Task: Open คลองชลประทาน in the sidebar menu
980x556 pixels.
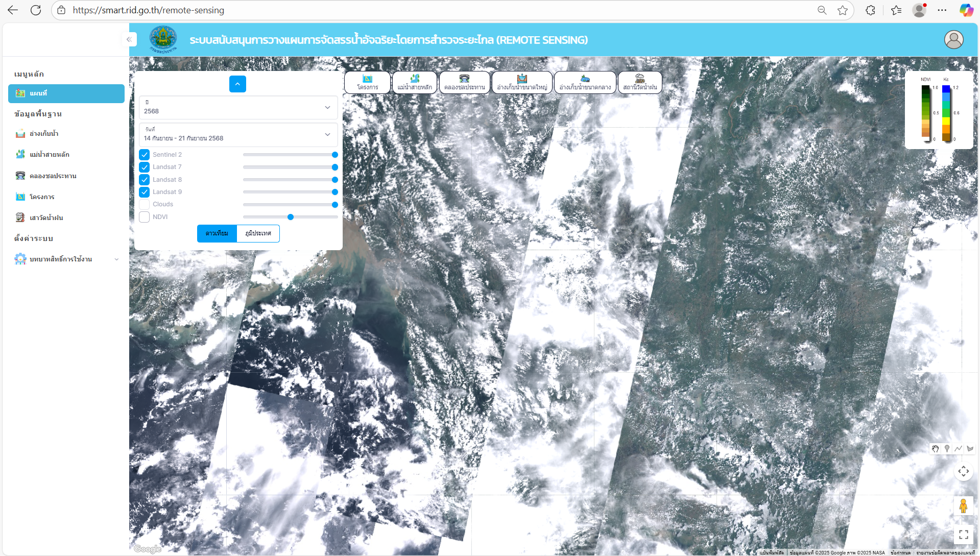Action: pos(53,176)
